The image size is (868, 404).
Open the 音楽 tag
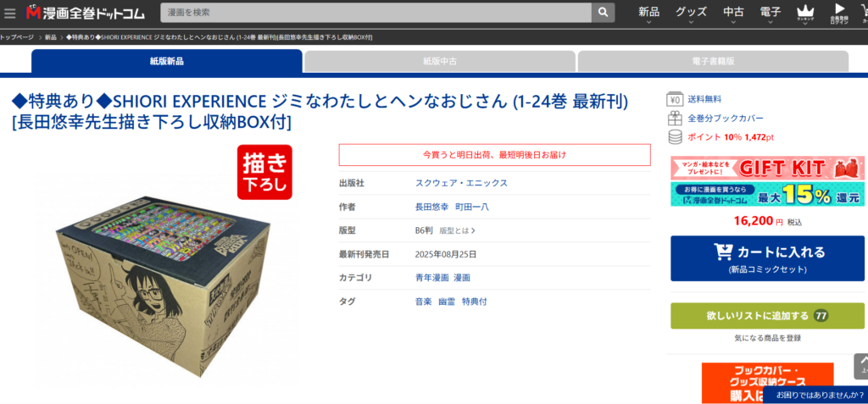pyautogui.click(x=424, y=302)
